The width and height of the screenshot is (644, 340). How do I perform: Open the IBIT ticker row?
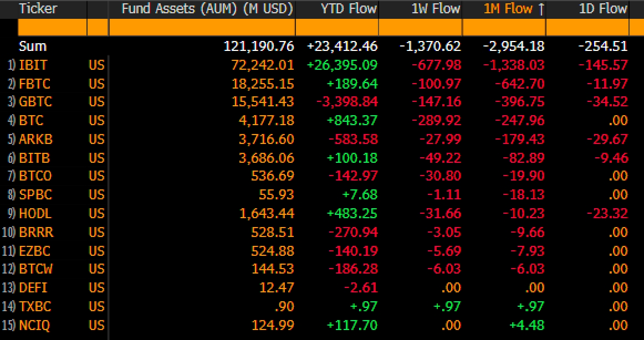[33, 65]
